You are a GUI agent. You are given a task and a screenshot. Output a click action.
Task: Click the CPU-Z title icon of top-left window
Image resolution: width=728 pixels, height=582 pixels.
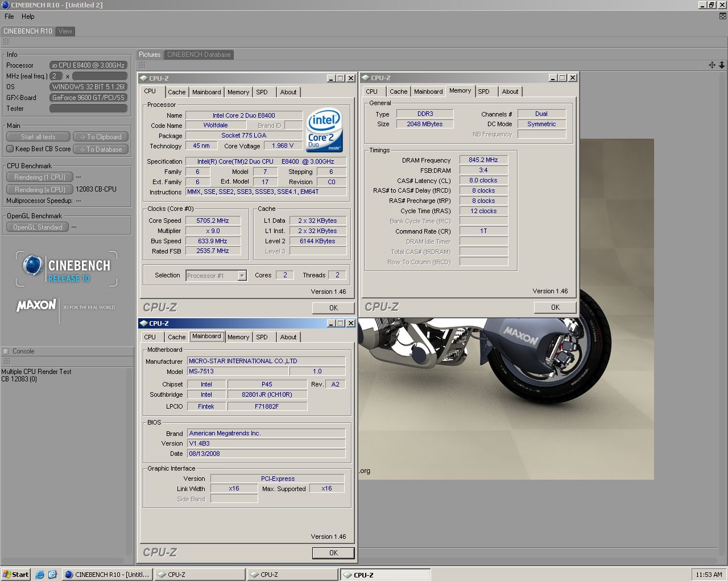pyautogui.click(x=143, y=78)
